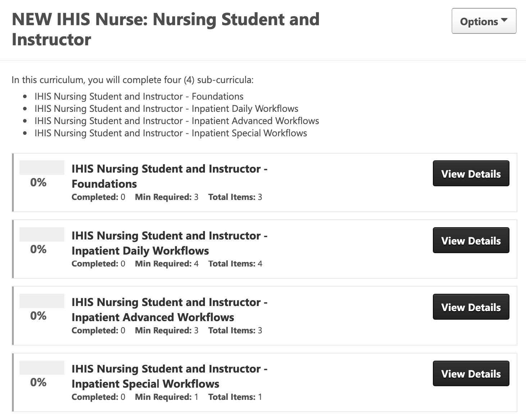Click the Foundations progress bar
Screen dimensions: 526x420
42,168
